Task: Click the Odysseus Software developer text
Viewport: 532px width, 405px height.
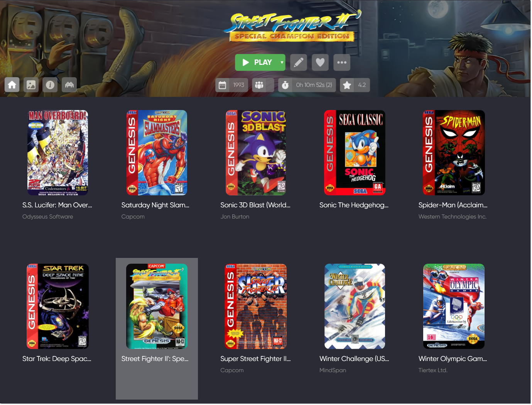Action: (47, 217)
